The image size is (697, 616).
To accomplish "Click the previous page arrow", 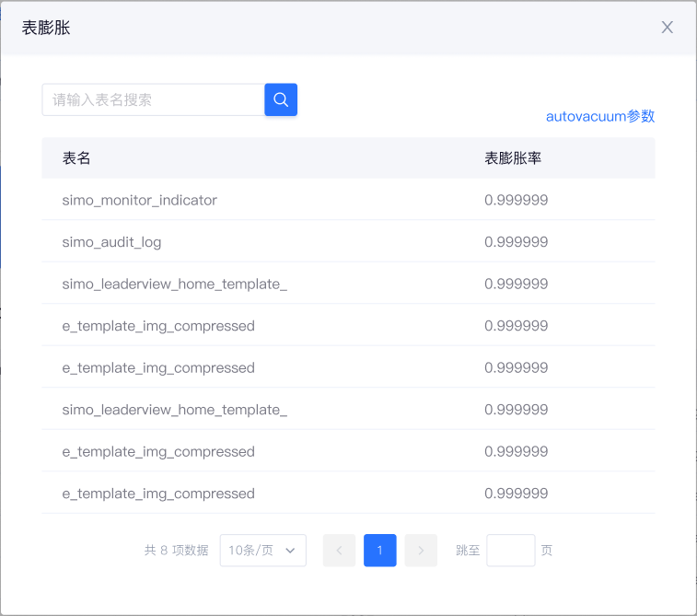I will click(x=339, y=551).
